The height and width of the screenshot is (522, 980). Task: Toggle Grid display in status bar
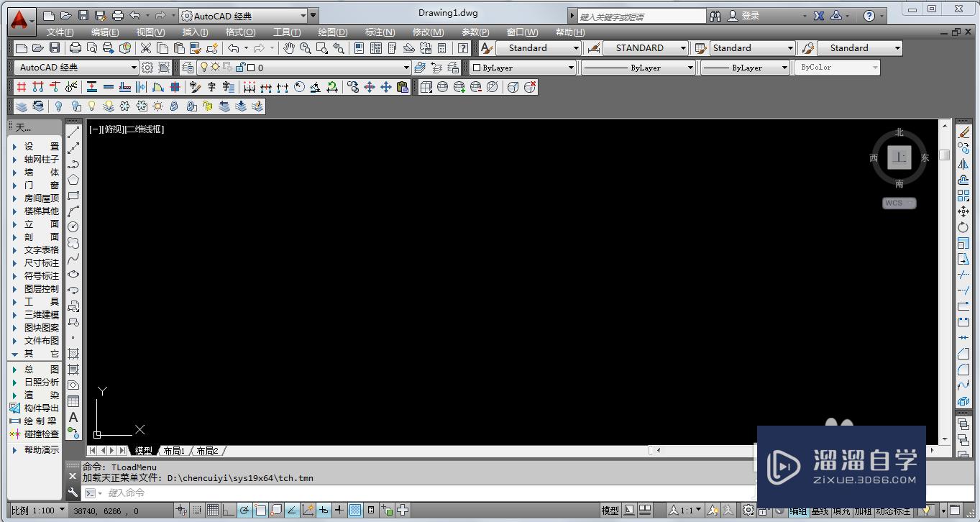(213, 510)
